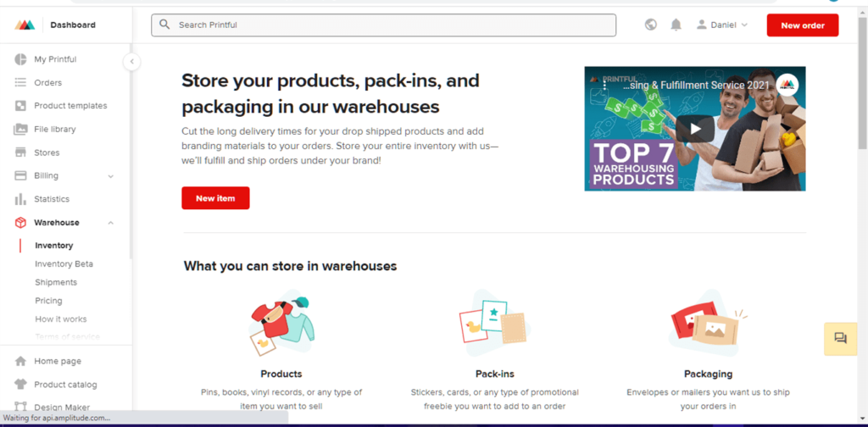Click the Products heading
Screen dimensions: 868x427
[x=281, y=374]
